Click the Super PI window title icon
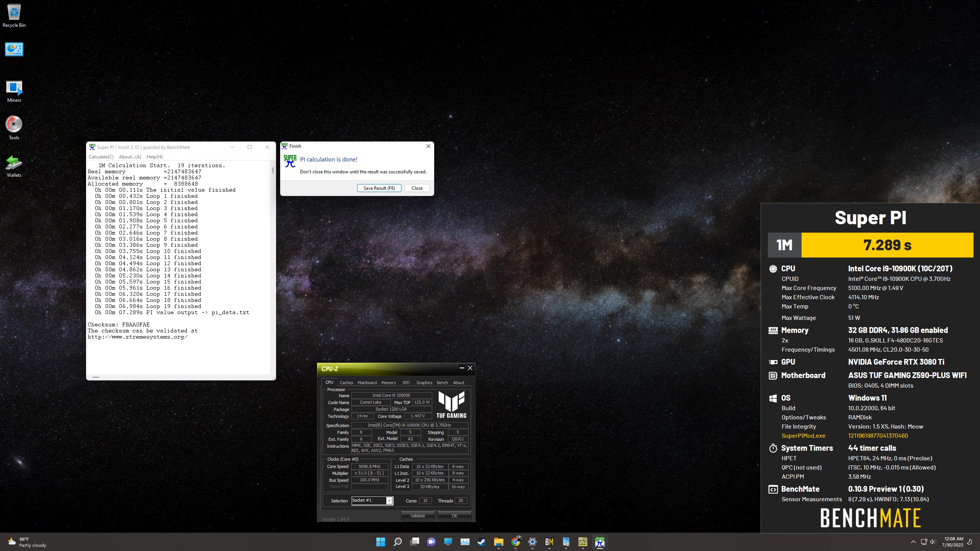Screen dimensions: 980x551 tap(92, 147)
